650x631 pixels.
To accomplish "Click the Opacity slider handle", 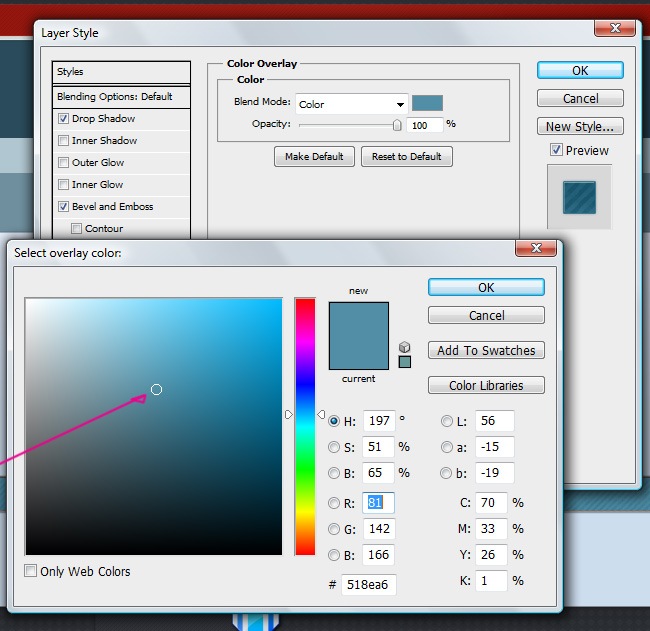I will pos(397,125).
